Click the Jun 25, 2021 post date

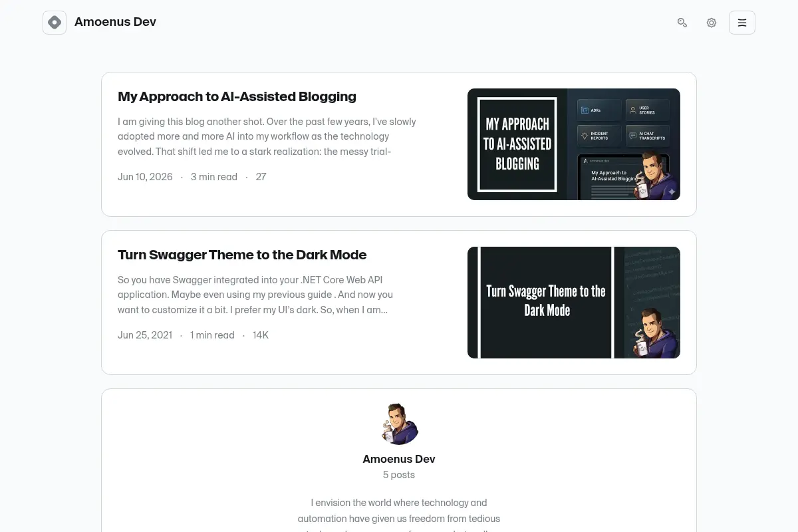pos(145,335)
